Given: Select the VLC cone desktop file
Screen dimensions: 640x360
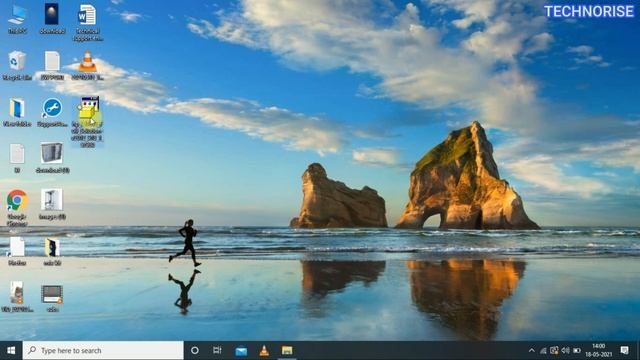Looking at the screenshot, I should (x=87, y=65).
